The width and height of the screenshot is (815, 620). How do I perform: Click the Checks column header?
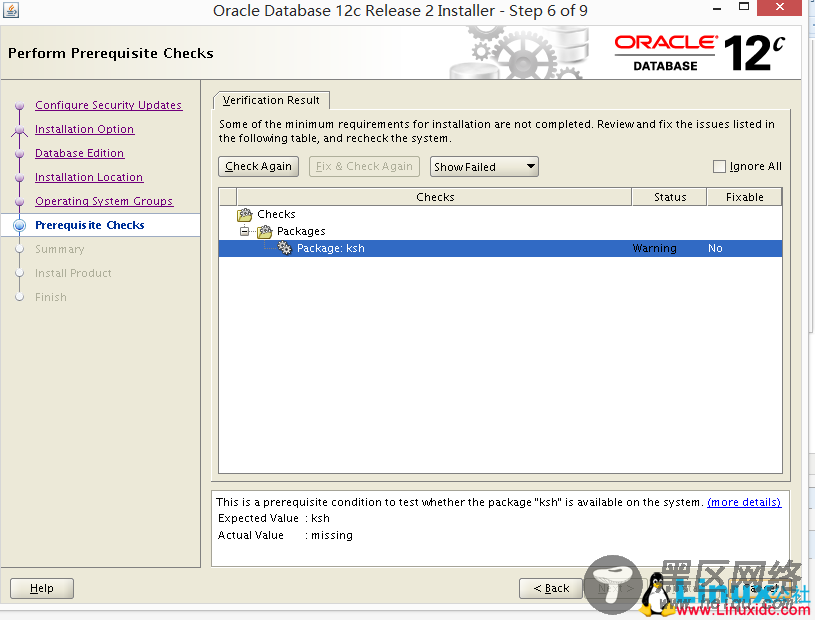coord(435,197)
